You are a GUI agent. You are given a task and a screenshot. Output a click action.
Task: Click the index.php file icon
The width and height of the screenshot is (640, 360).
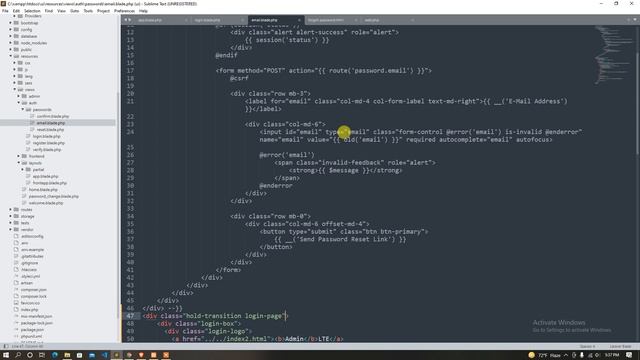tap(16, 309)
